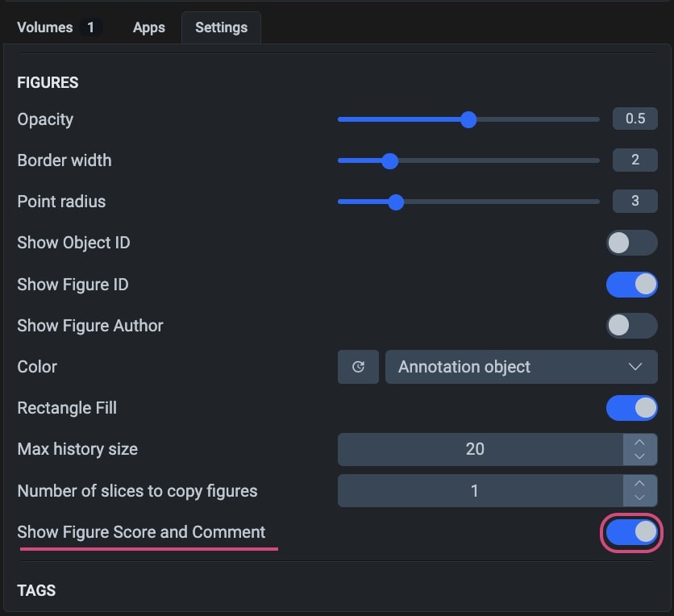Enable the Show Object ID toggle
Screen dimensions: 674x616
[631, 243]
